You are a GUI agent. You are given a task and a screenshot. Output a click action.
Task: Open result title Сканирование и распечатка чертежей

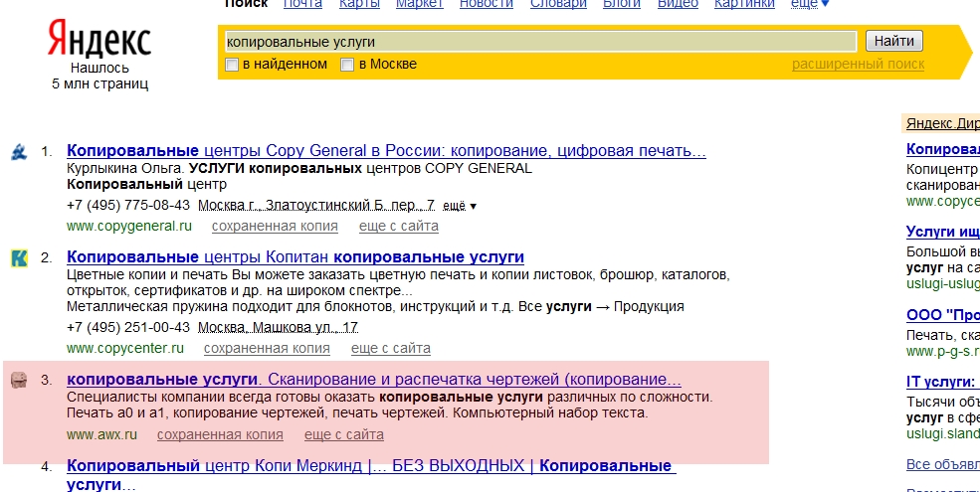coord(374,379)
